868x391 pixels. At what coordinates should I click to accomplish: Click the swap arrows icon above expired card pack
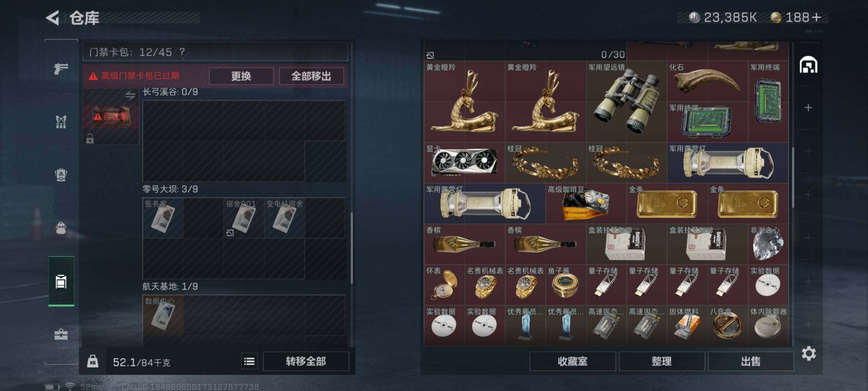tap(130, 95)
